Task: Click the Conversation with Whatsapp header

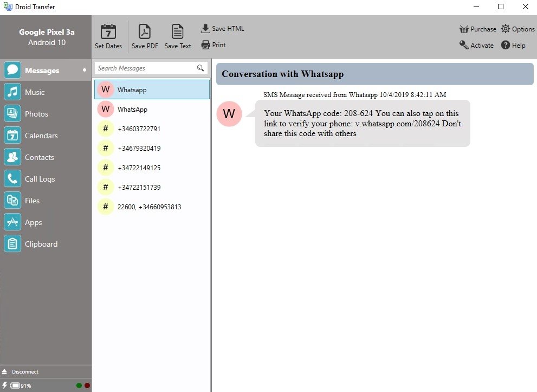Action: click(374, 74)
